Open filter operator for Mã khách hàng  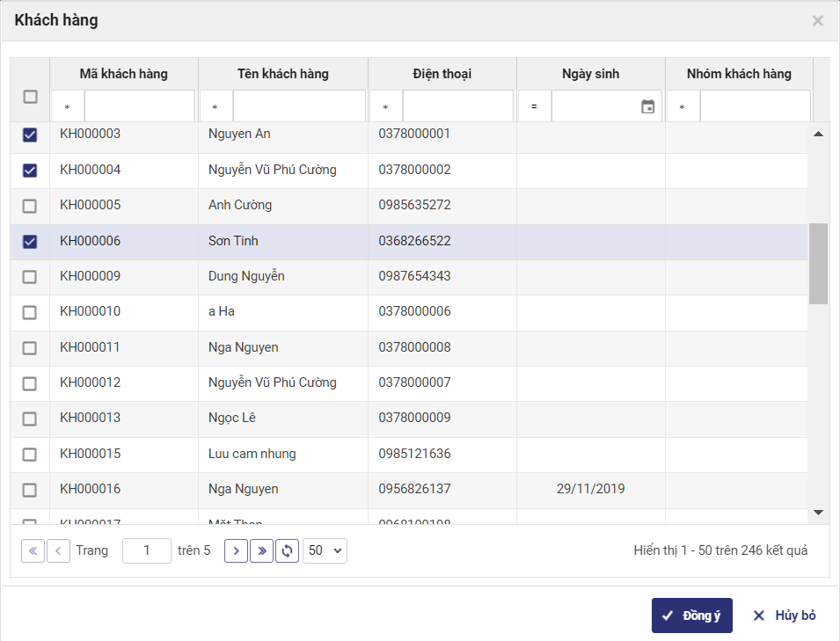pyautogui.click(x=68, y=107)
